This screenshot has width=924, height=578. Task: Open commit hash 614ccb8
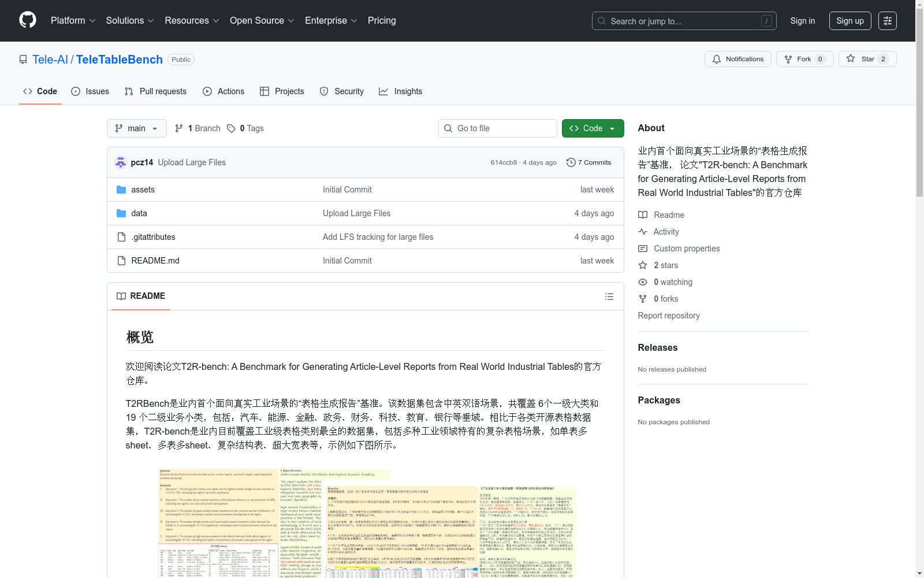click(x=504, y=162)
